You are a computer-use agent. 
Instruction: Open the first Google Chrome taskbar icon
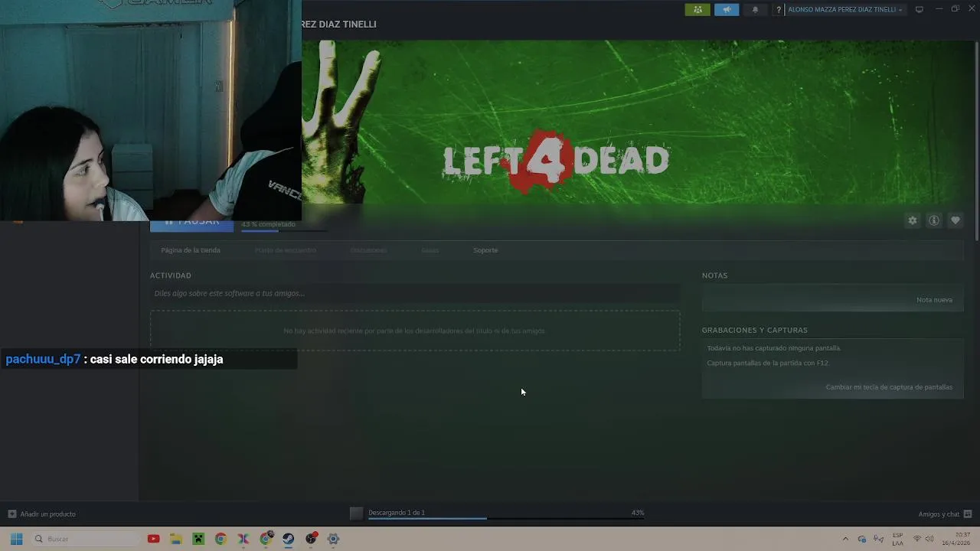click(220, 539)
